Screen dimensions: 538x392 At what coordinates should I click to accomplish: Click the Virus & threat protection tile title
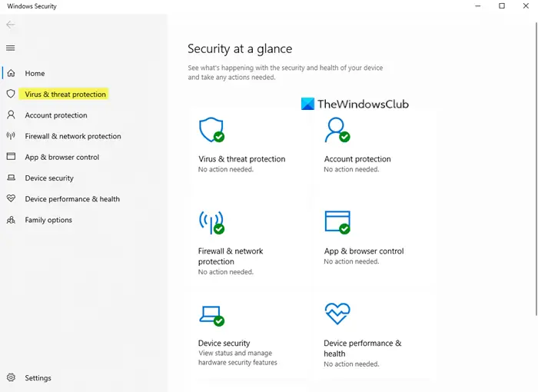coord(241,159)
